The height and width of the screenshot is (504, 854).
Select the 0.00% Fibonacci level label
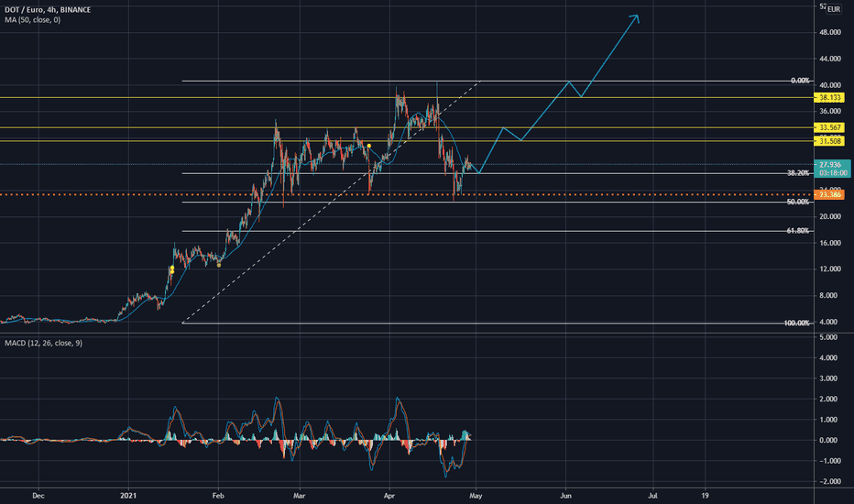click(x=800, y=81)
